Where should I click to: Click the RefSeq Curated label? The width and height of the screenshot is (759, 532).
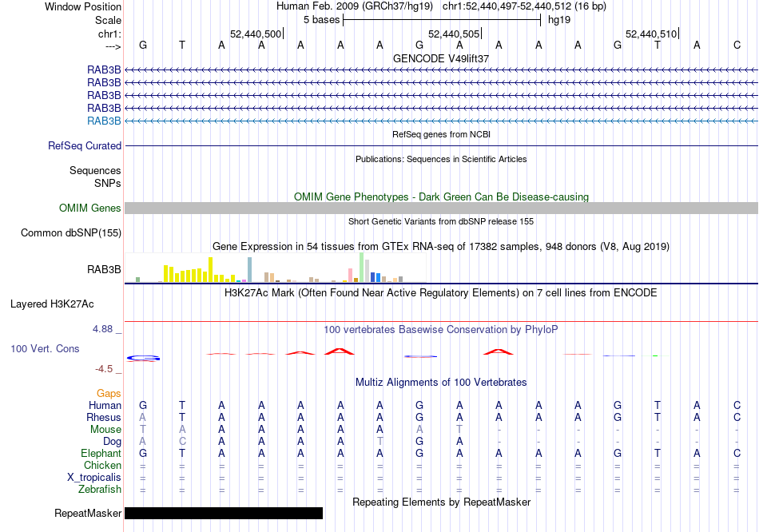point(85,145)
